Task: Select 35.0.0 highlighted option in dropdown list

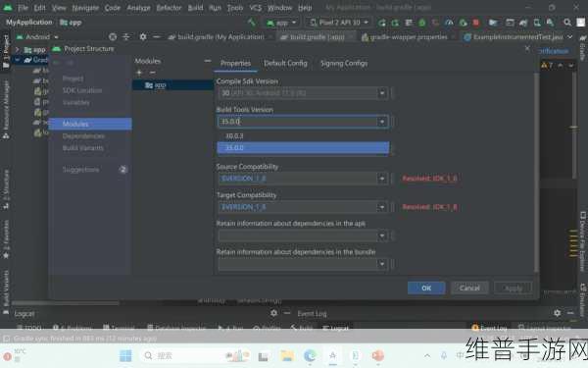Action: (303, 147)
